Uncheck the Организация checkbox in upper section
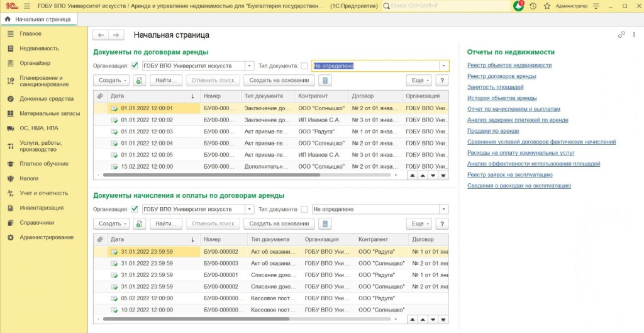This screenshot has height=333, width=644. click(x=135, y=65)
